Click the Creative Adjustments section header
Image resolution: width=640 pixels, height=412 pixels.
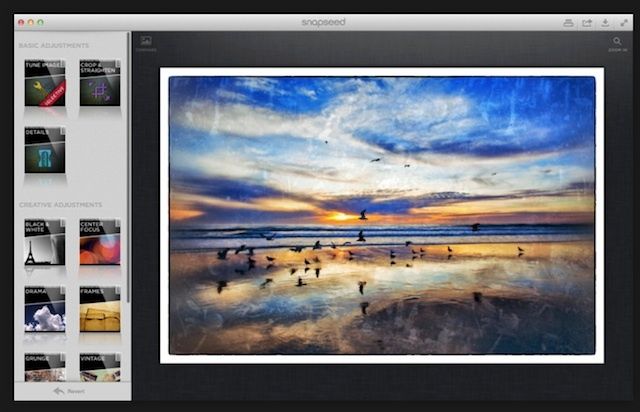point(58,205)
